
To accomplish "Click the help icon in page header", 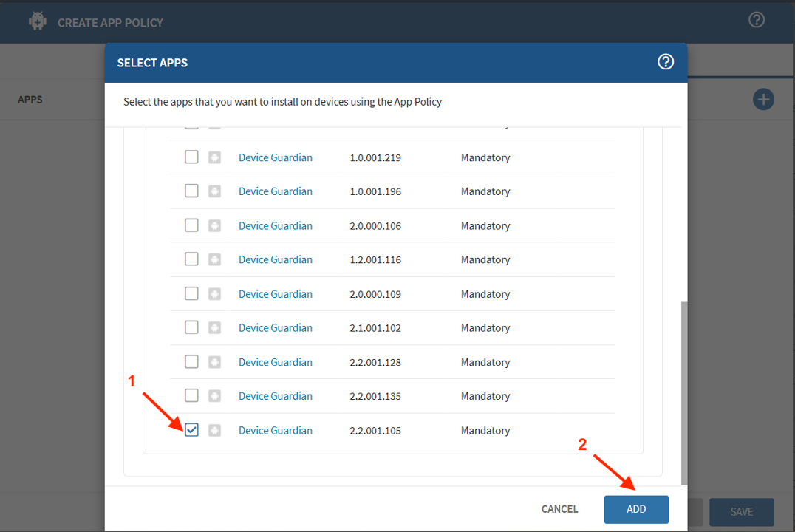I will click(756, 20).
